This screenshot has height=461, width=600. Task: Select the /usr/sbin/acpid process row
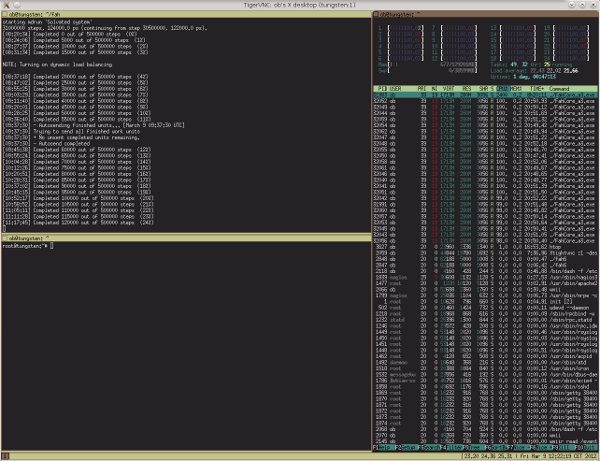(485, 356)
